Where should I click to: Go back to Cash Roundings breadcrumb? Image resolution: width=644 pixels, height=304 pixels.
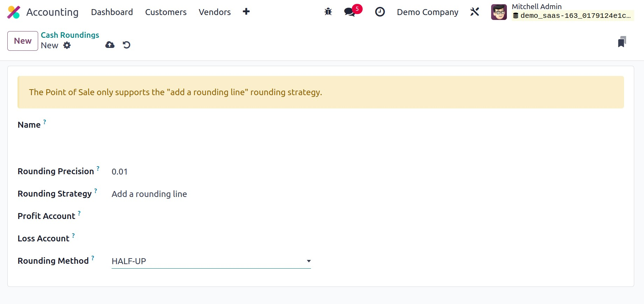70,35
